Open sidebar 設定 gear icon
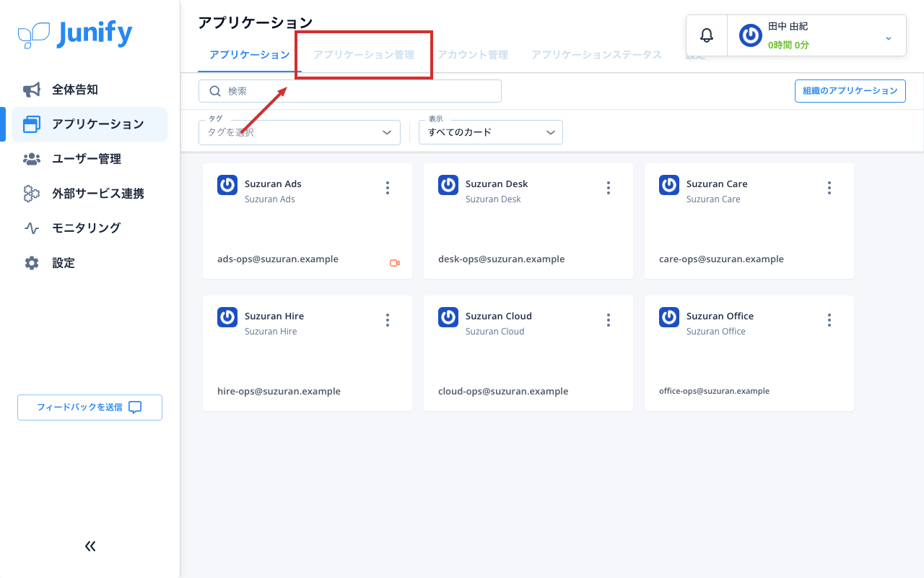The height and width of the screenshot is (578, 924). pyautogui.click(x=31, y=263)
